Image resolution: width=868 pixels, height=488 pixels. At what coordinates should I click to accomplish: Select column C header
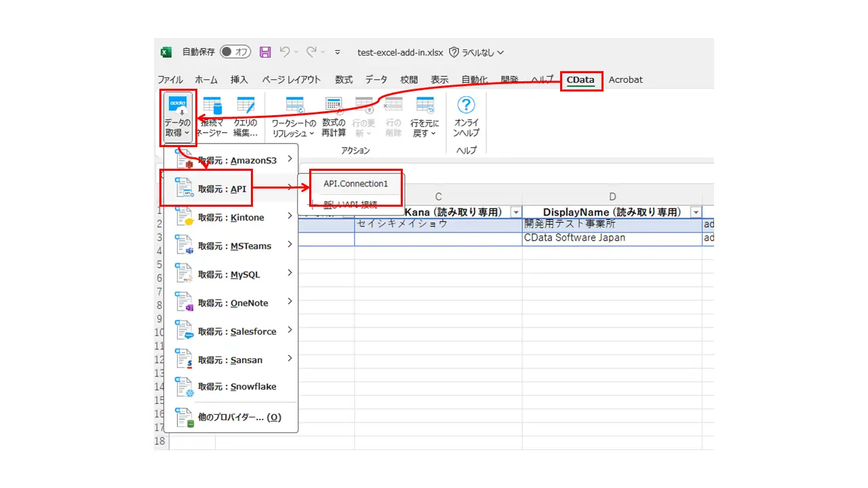(x=438, y=197)
